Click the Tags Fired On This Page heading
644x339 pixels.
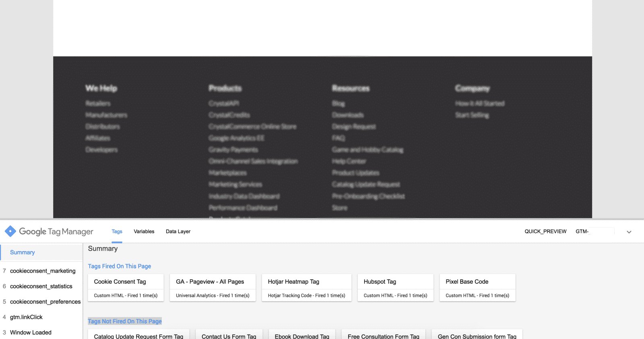[x=120, y=266]
